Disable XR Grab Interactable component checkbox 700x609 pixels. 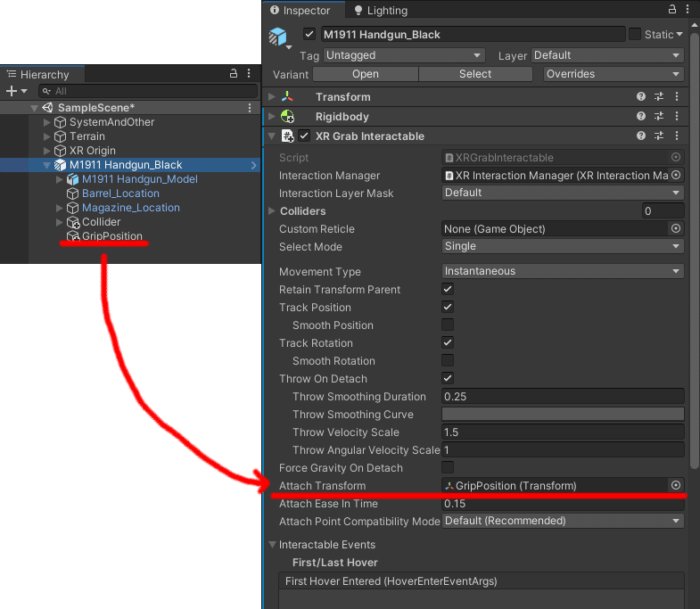[304, 136]
